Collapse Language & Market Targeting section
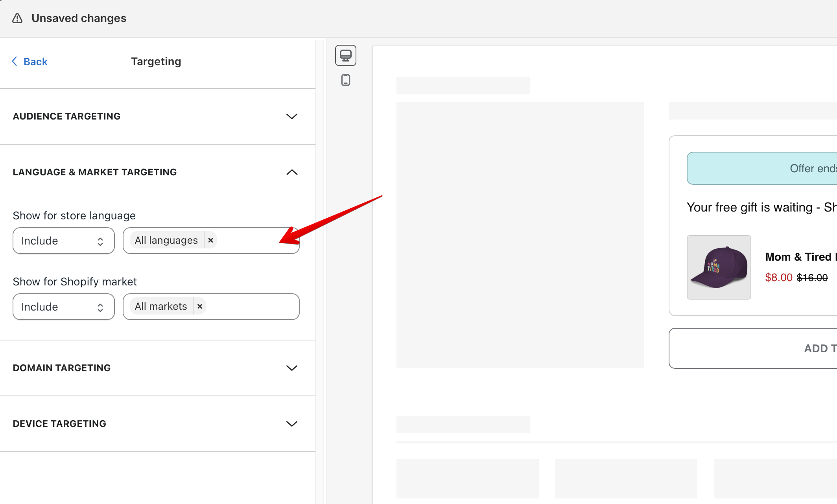Screen dimensions: 837x504 point(291,172)
